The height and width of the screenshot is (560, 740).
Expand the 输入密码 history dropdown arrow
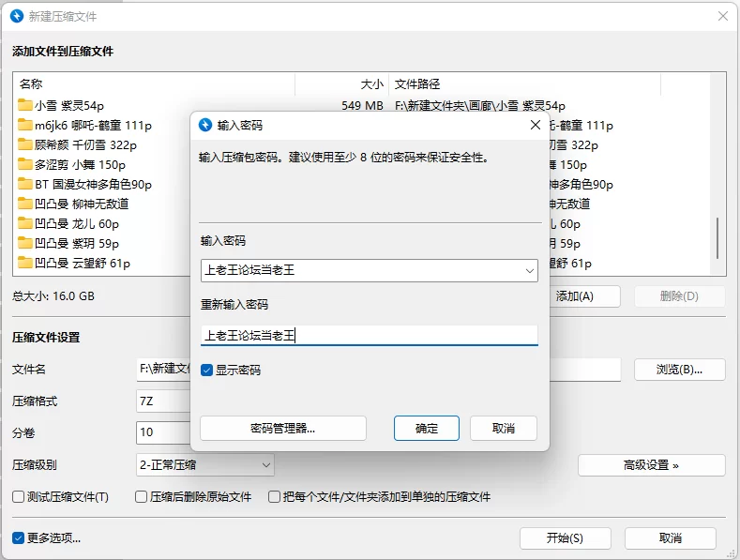pos(529,271)
